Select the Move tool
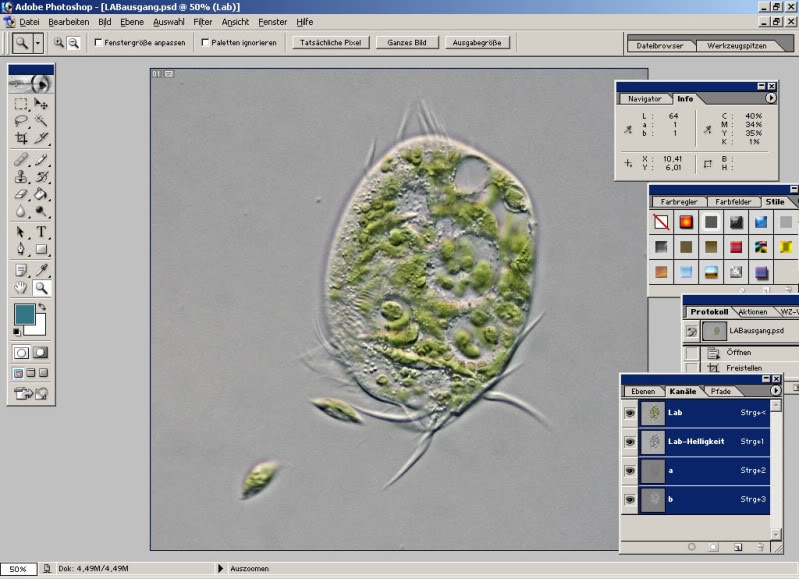Image resolution: width=799 pixels, height=579 pixels. (41, 103)
